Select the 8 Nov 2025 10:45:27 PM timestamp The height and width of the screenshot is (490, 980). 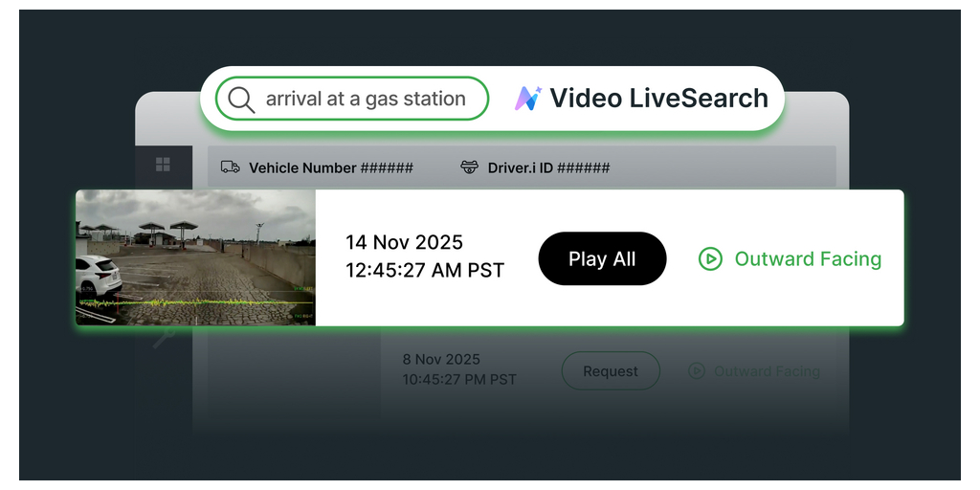(459, 369)
